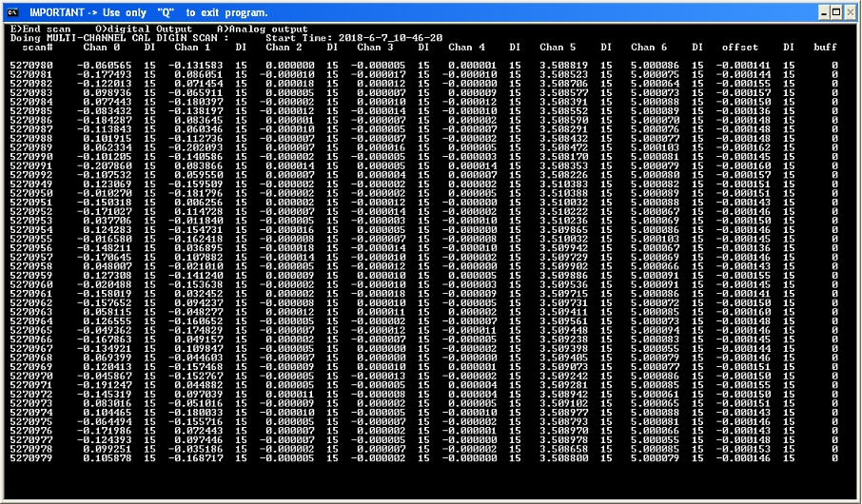
Task: Click the window title bar text
Action: click(148, 12)
